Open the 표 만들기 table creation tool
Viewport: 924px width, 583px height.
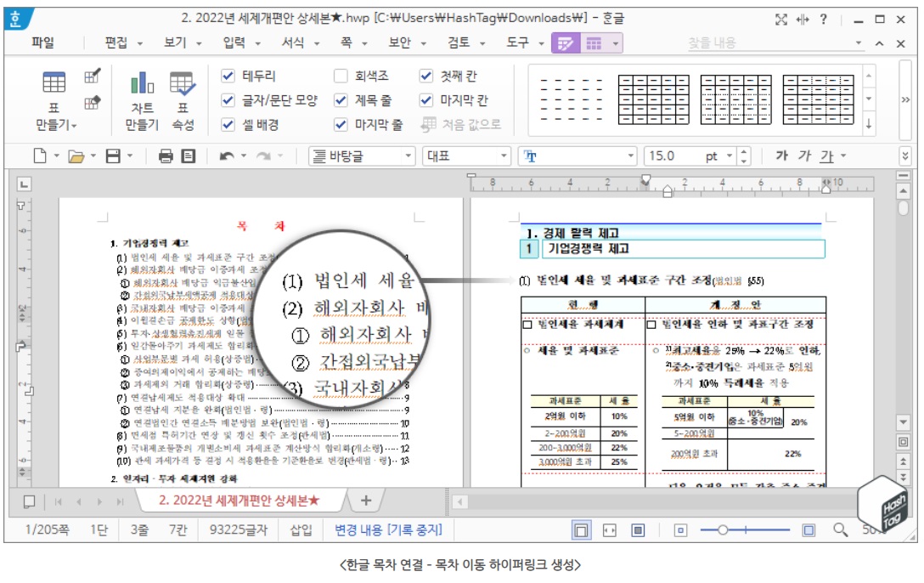pyautogui.click(x=54, y=99)
